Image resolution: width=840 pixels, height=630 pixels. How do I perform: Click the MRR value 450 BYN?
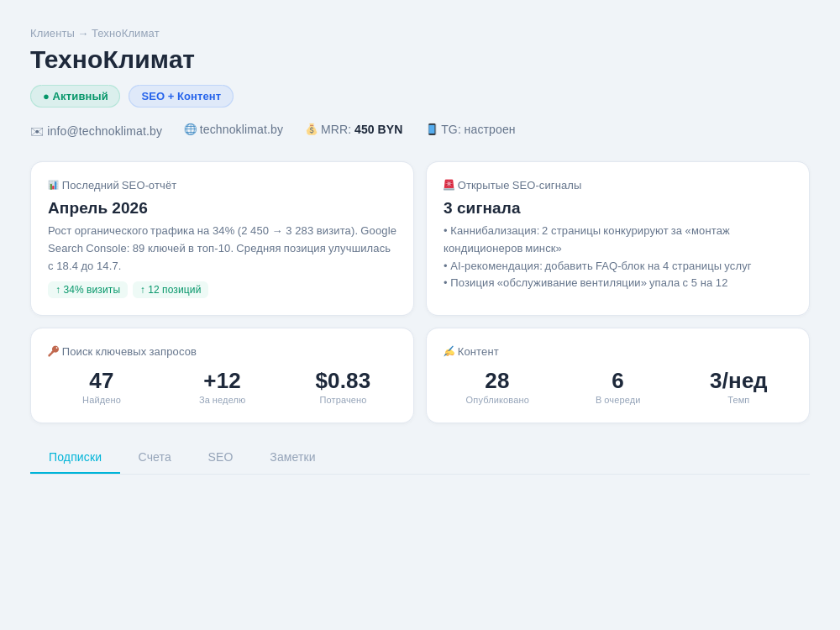(x=378, y=129)
